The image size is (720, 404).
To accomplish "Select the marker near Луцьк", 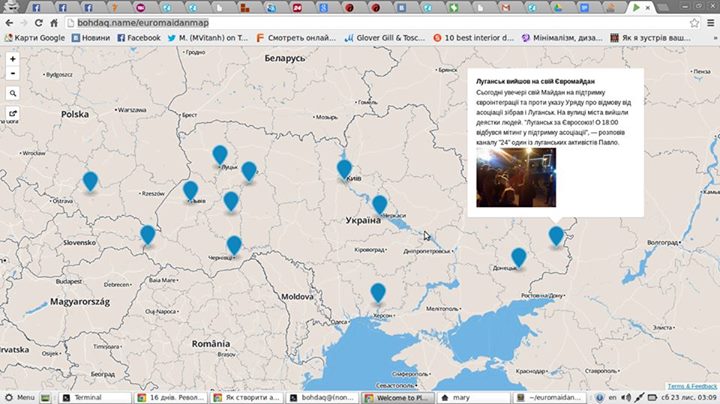I will [220, 154].
